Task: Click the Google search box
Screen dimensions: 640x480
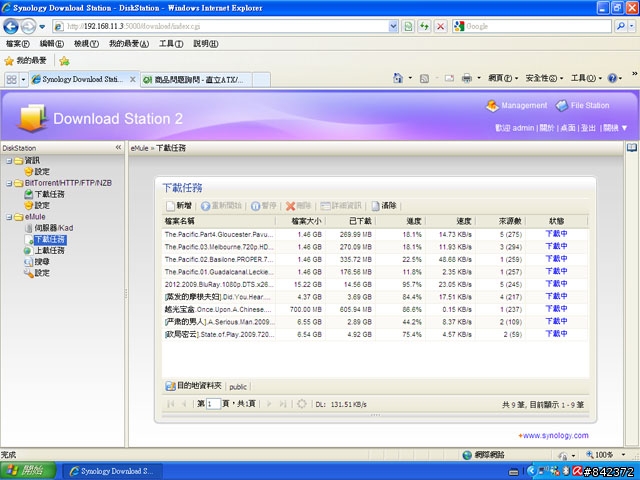Action: click(x=532, y=27)
